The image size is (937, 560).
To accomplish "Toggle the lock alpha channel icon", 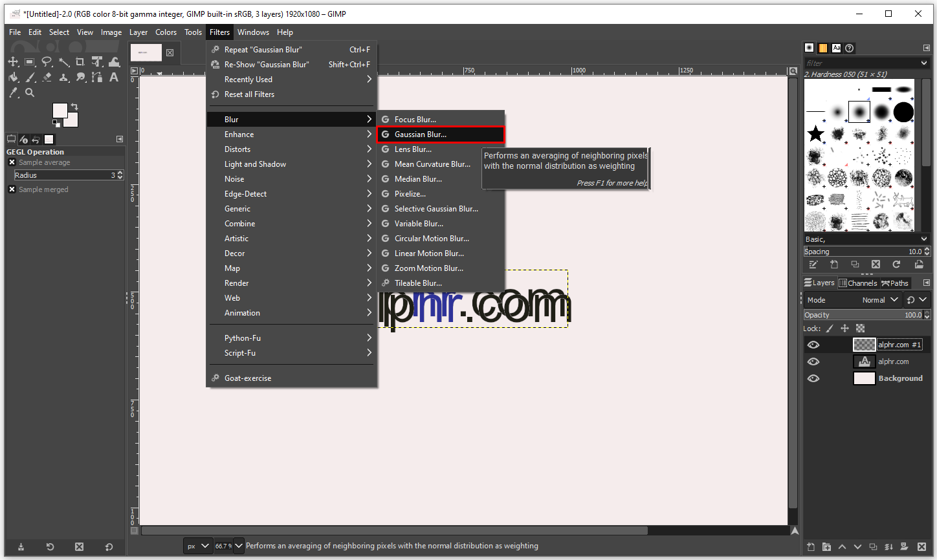I will coord(860,328).
